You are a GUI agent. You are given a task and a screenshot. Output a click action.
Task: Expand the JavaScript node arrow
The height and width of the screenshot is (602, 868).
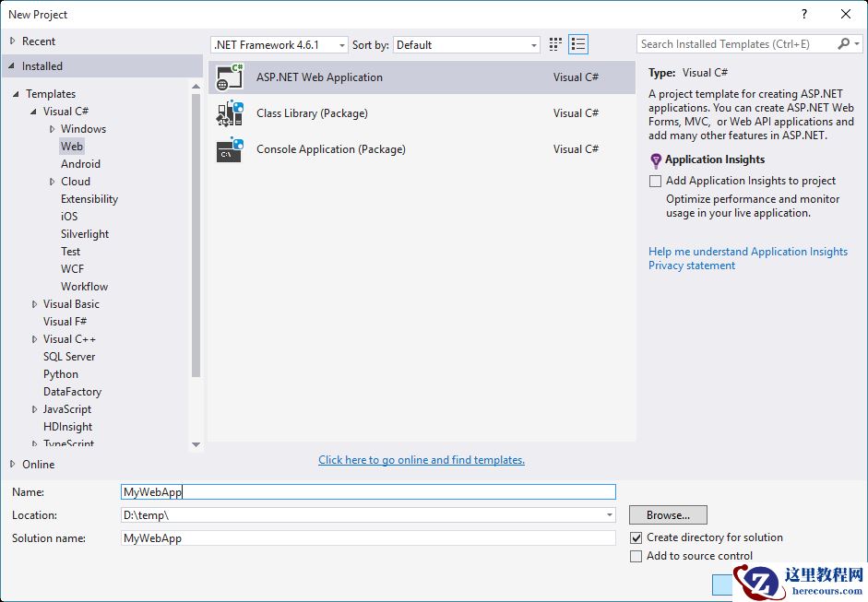coord(34,409)
